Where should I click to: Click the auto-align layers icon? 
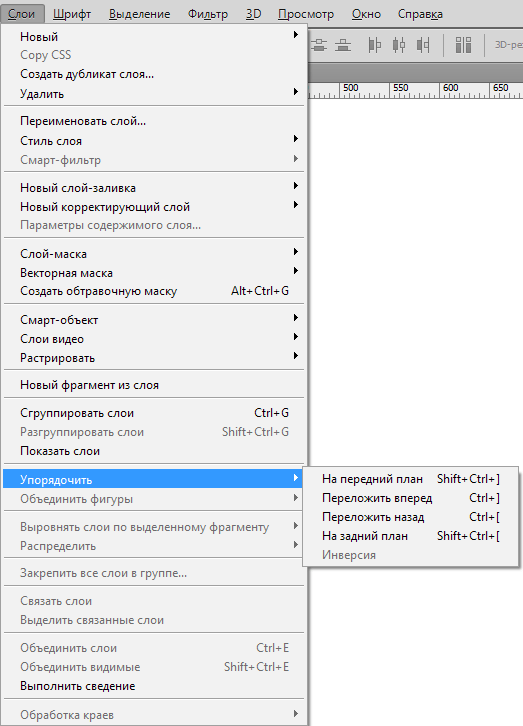tap(463, 45)
